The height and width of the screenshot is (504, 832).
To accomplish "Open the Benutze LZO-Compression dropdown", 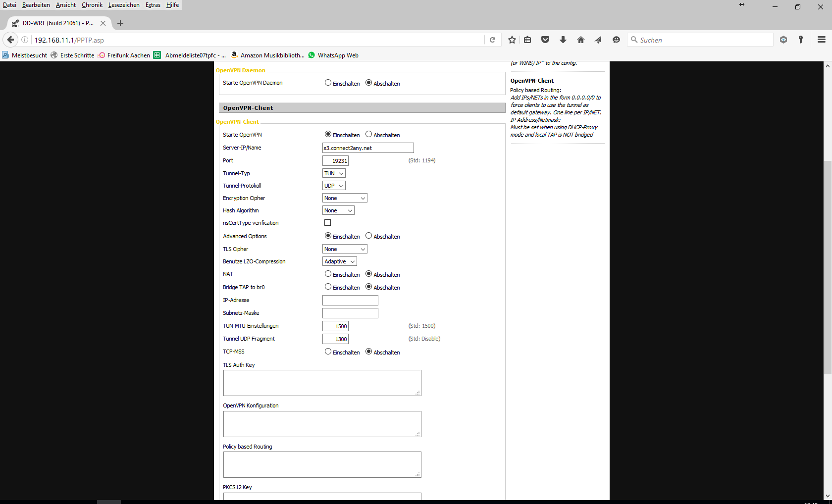I will [x=340, y=261].
